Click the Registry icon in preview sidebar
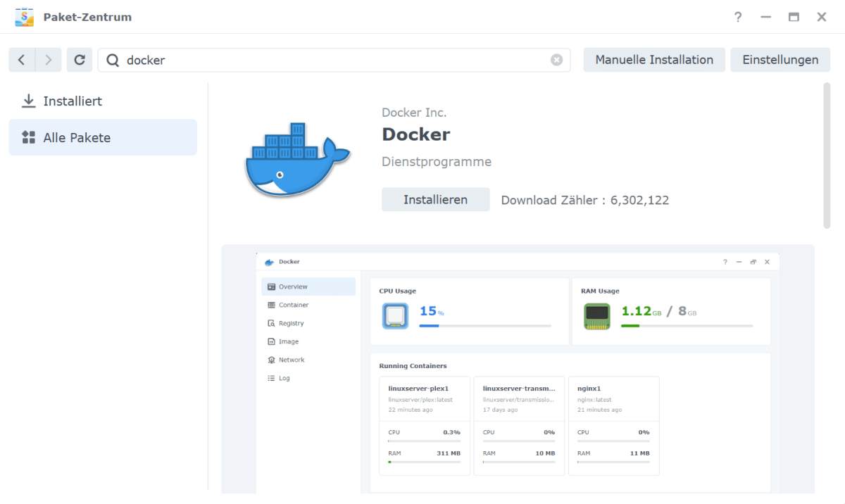The width and height of the screenshot is (845, 504). pyautogui.click(x=272, y=323)
